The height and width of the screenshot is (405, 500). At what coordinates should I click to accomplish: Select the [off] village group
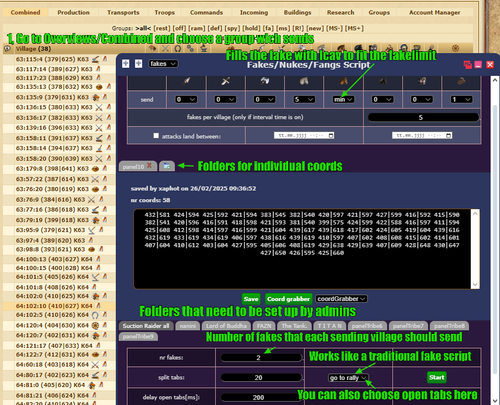tap(179, 28)
